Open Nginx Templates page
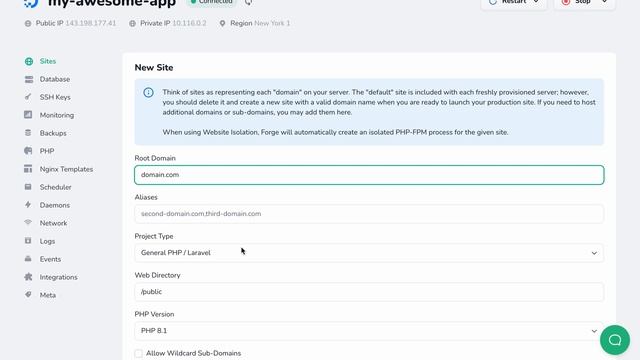The height and width of the screenshot is (360, 640). (66, 169)
